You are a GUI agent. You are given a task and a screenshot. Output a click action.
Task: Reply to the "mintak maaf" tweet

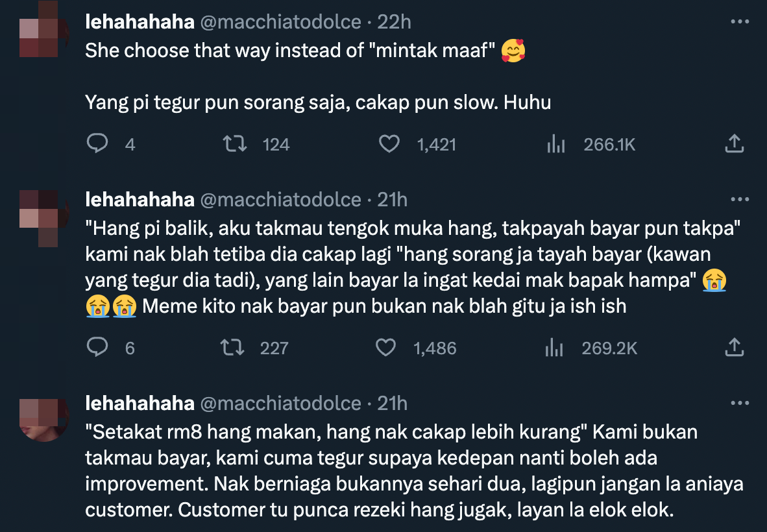(x=97, y=144)
